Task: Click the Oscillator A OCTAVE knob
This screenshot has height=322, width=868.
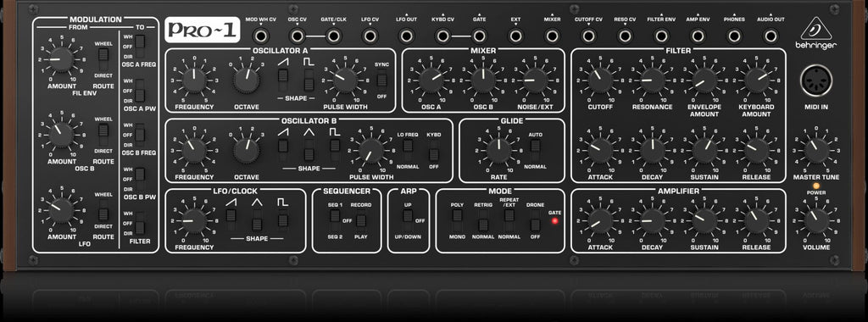Action: pos(247,80)
